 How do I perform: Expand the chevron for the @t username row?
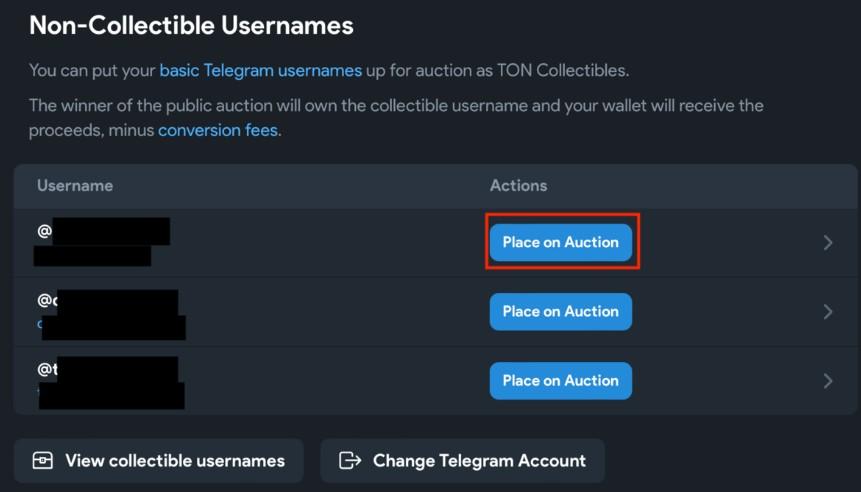[828, 381]
